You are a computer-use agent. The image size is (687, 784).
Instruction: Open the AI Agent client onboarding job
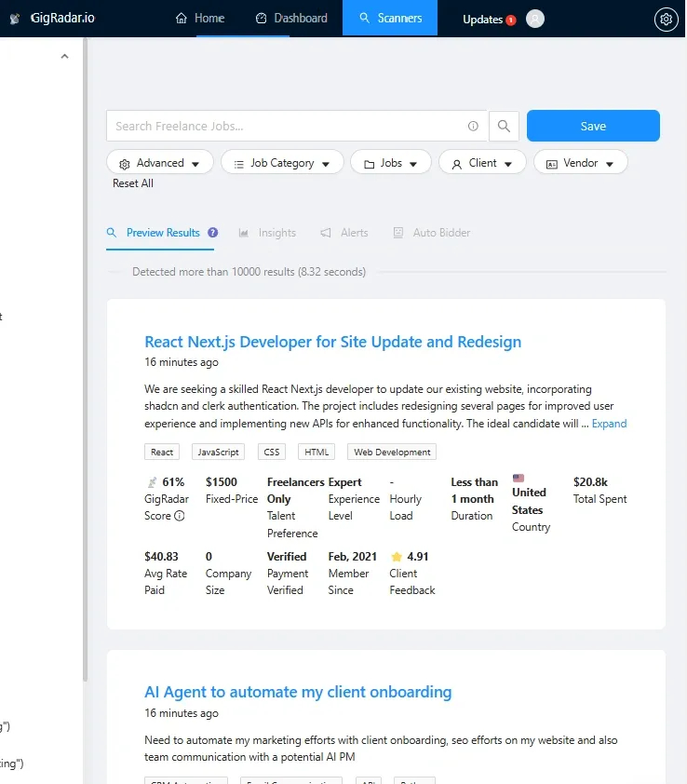tap(298, 692)
